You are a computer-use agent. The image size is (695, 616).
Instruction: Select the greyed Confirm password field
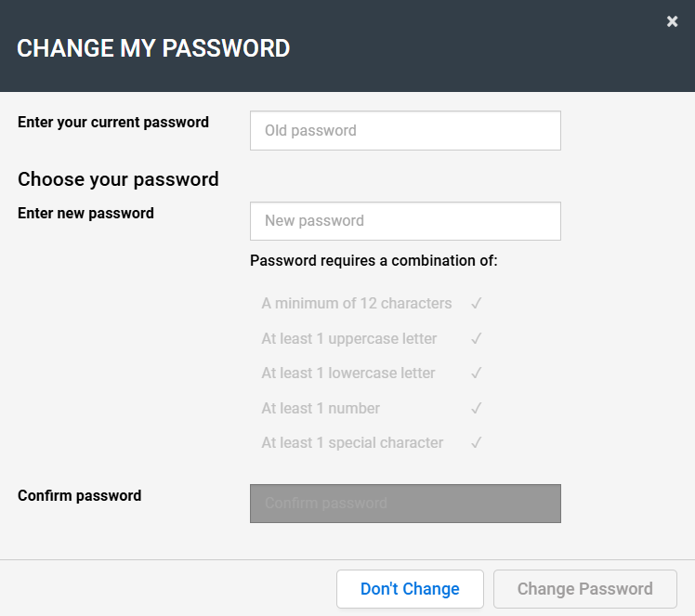point(405,504)
